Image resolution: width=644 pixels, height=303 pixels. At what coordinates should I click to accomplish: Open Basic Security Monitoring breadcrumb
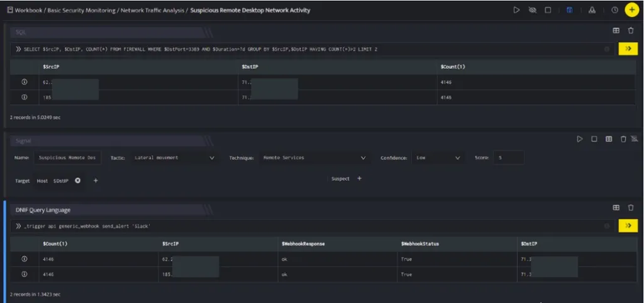click(x=81, y=10)
